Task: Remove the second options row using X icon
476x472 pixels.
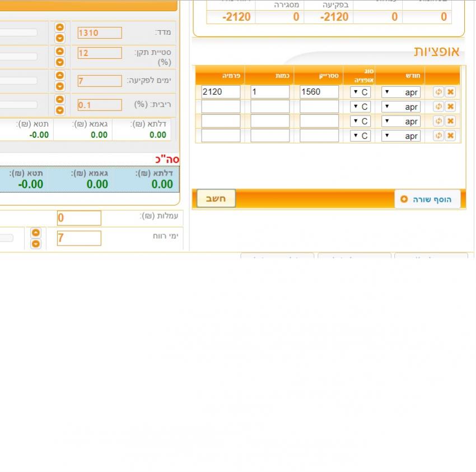Action: point(450,107)
